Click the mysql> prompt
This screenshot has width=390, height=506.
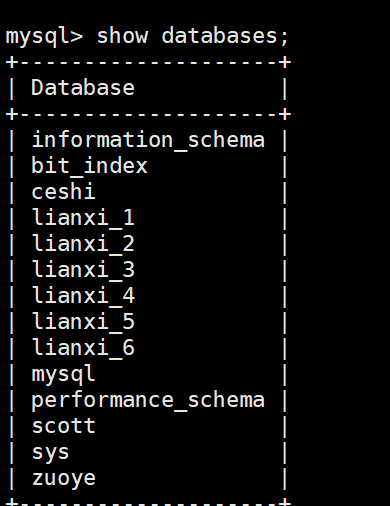(44, 37)
